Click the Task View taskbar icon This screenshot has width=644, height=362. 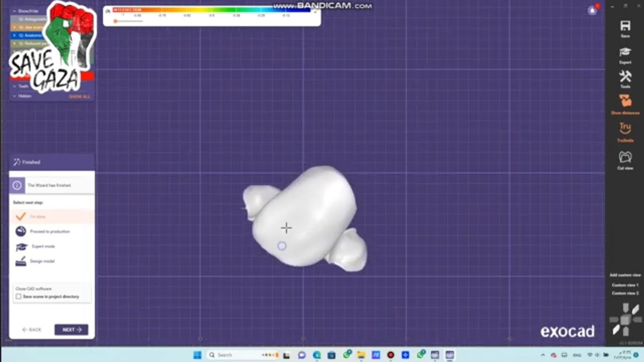pos(286,355)
